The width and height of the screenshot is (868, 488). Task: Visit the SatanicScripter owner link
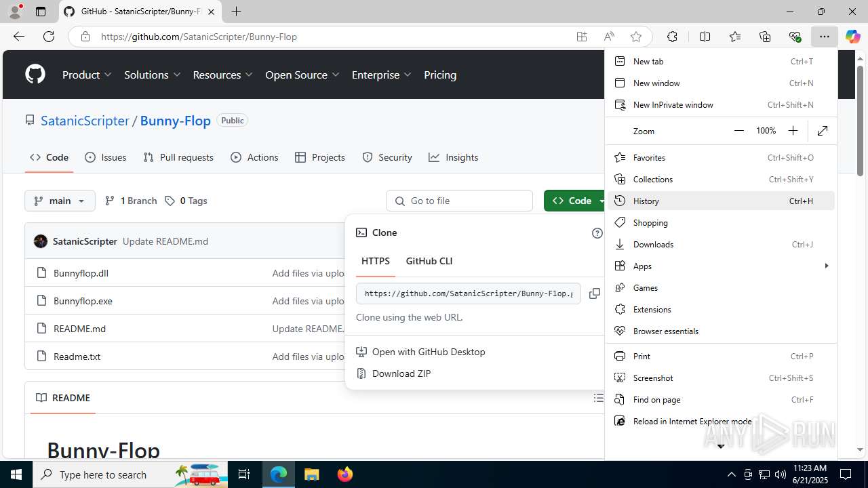pos(85,121)
